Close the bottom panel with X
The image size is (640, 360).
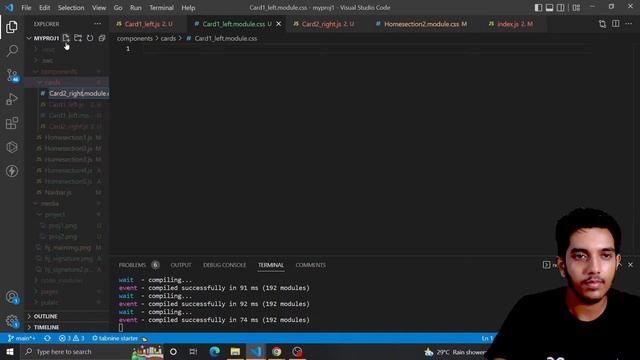(631, 265)
